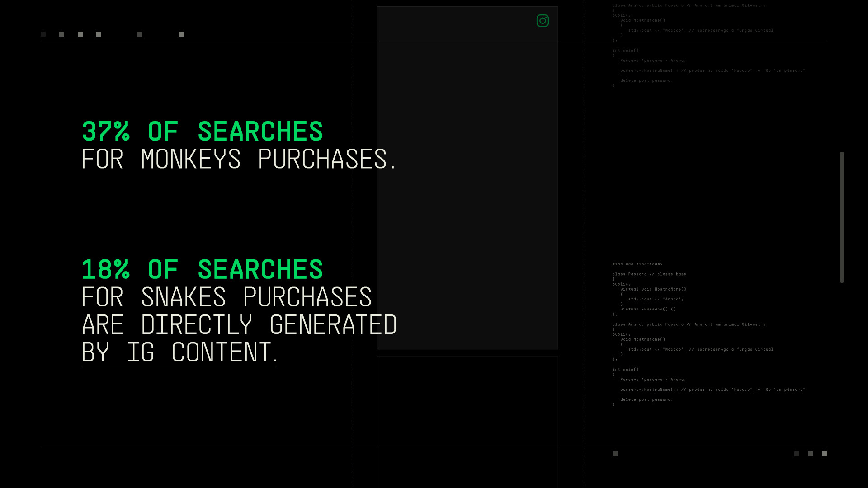The image size is (868, 488).
Task: Click 'class Passaro // classe base' code line
Action: coord(649,274)
